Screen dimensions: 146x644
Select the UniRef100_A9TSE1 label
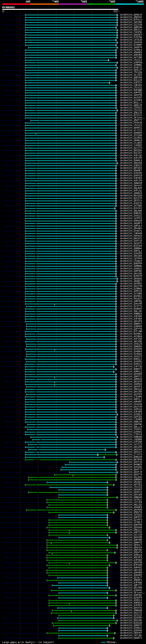click(x=131, y=485)
